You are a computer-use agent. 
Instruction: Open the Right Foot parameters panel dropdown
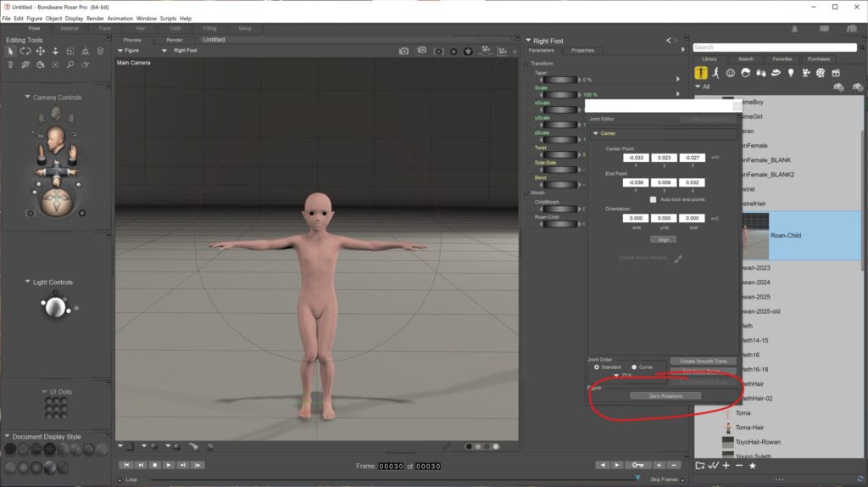(528, 41)
